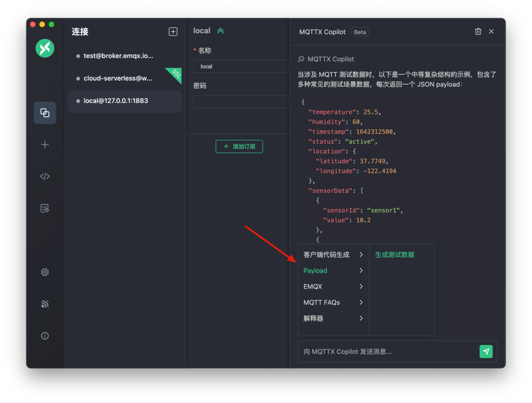Open the RSS feed icon in the sidebar
The image size is (532, 403).
pos(45,304)
